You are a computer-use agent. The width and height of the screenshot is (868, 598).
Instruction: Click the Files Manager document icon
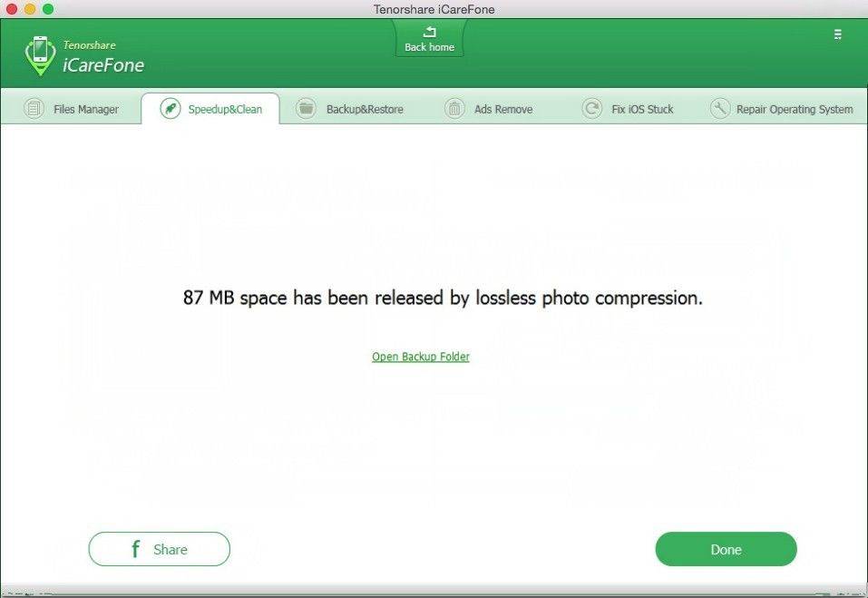coord(34,109)
